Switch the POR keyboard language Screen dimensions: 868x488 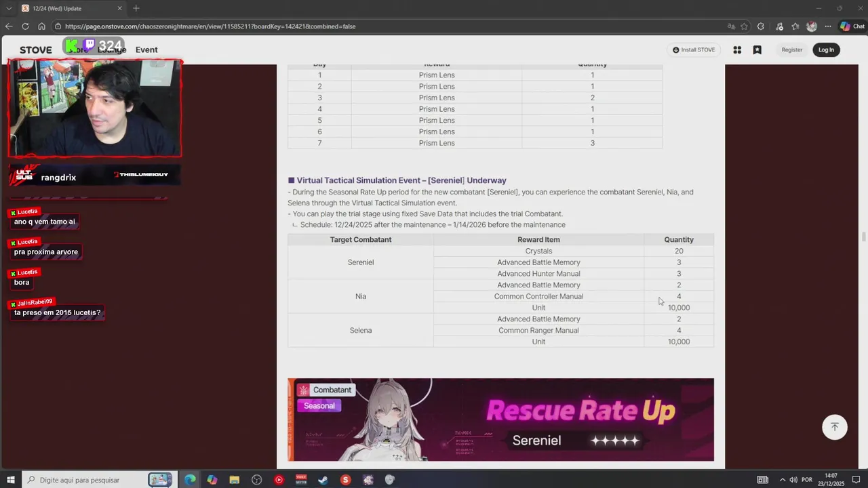click(x=807, y=480)
